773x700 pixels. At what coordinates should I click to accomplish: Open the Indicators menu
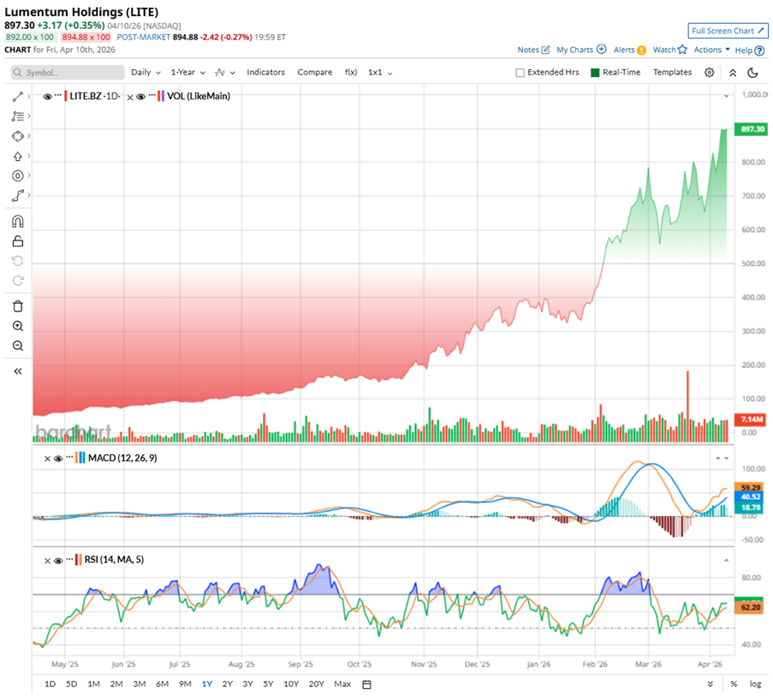pos(265,72)
